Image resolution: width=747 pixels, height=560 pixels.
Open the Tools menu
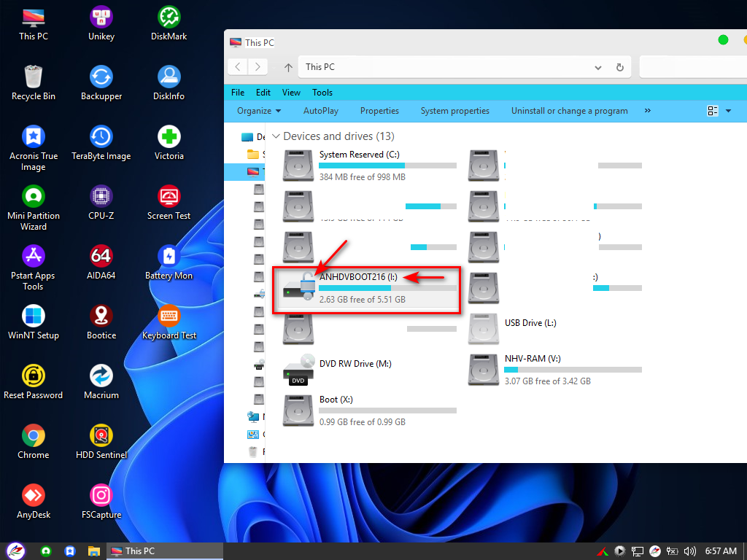(x=322, y=93)
